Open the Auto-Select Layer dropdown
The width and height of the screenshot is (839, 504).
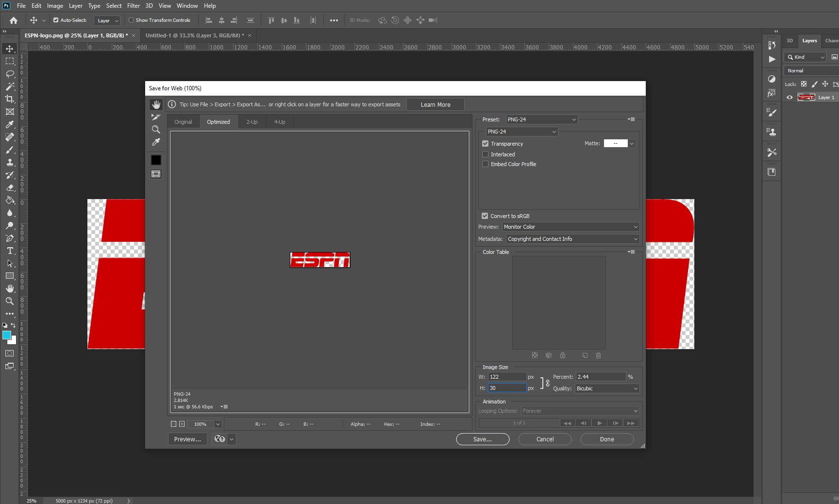(x=107, y=21)
